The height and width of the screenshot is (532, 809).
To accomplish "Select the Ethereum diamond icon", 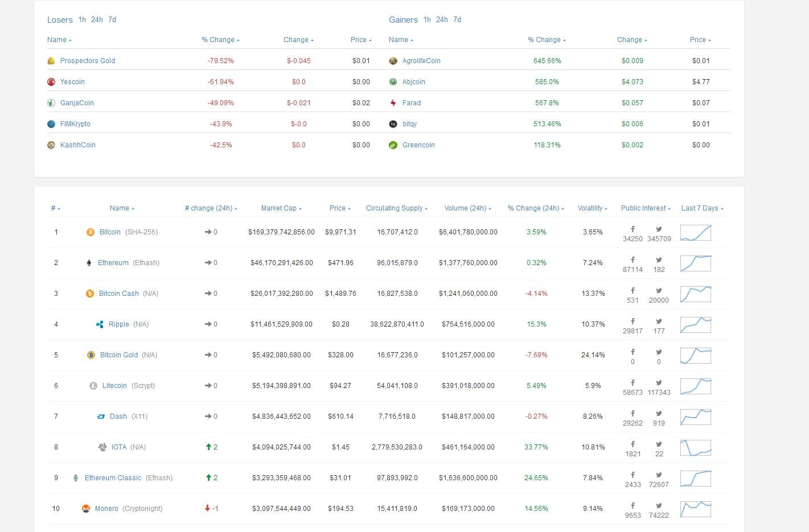I will 89,263.
